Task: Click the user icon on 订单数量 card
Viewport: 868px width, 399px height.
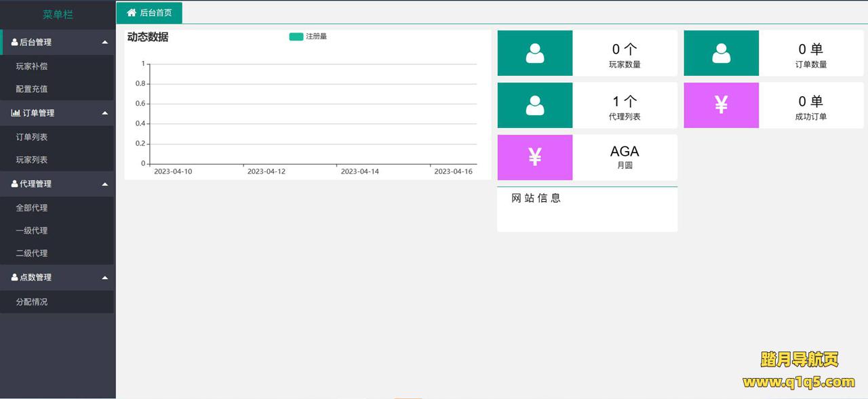Action: pos(721,54)
